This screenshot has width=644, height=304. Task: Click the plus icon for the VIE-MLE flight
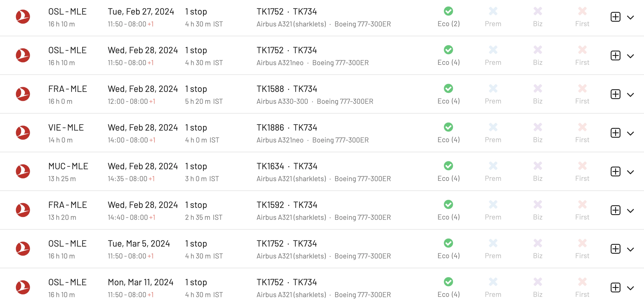(615, 133)
